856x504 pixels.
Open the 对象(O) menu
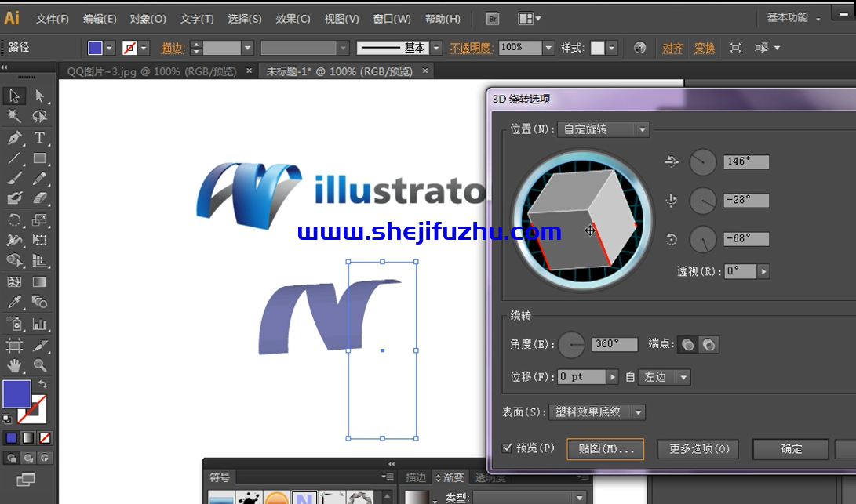(148, 19)
